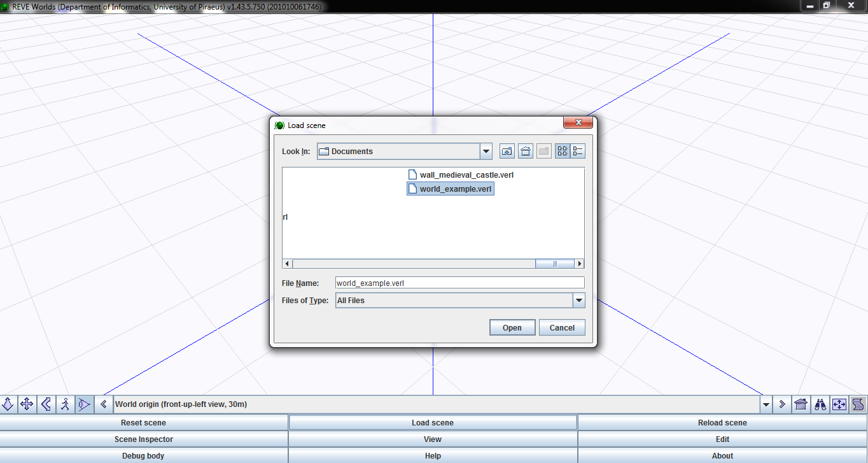Go to next viewpoint with right chevron
The height and width of the screenshot is (463, 868).
[x=782, y=404]
